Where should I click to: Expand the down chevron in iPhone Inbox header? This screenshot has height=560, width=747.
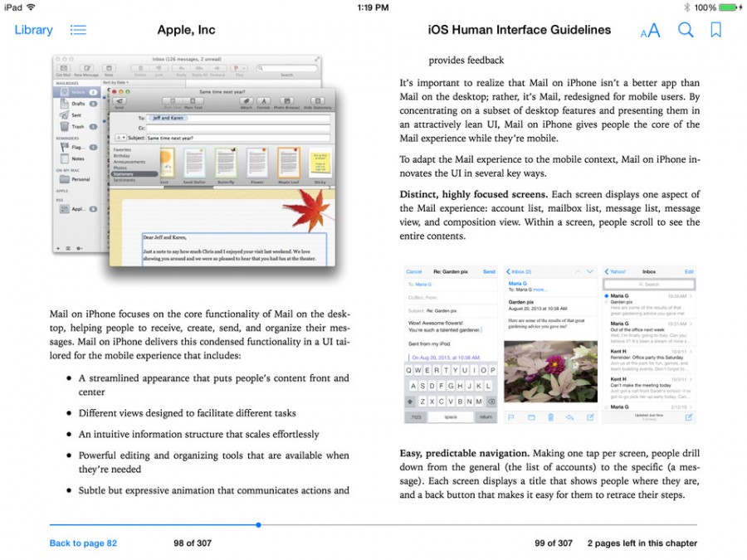click(x=589, y=271)
